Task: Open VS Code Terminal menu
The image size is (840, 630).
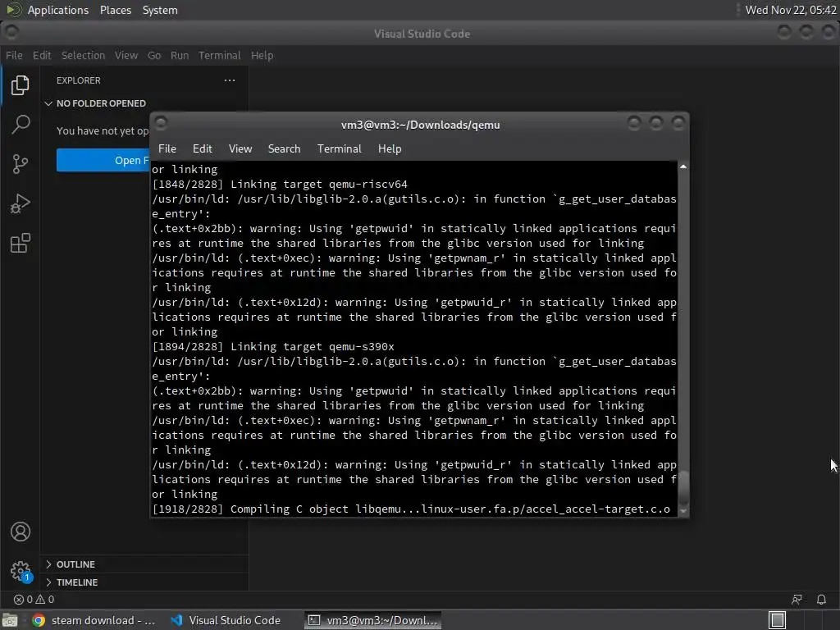Action: tap(220, 55)
